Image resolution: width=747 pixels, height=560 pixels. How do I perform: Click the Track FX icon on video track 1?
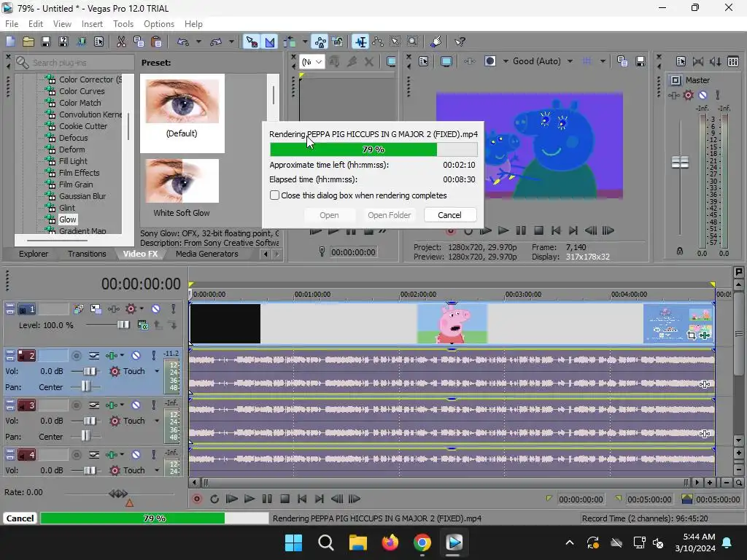(113, 309)
